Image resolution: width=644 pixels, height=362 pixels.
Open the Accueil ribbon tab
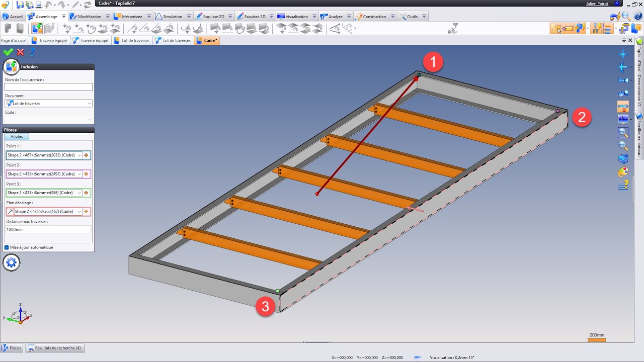point(13,16)
